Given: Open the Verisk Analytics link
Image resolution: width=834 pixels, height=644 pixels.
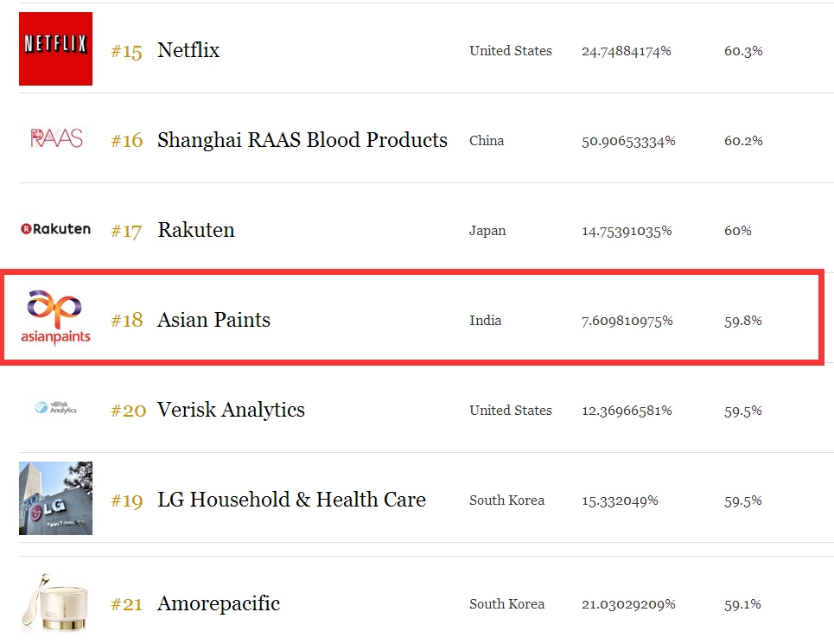Looking at the screenshot, I should click(x=231, y=410).
